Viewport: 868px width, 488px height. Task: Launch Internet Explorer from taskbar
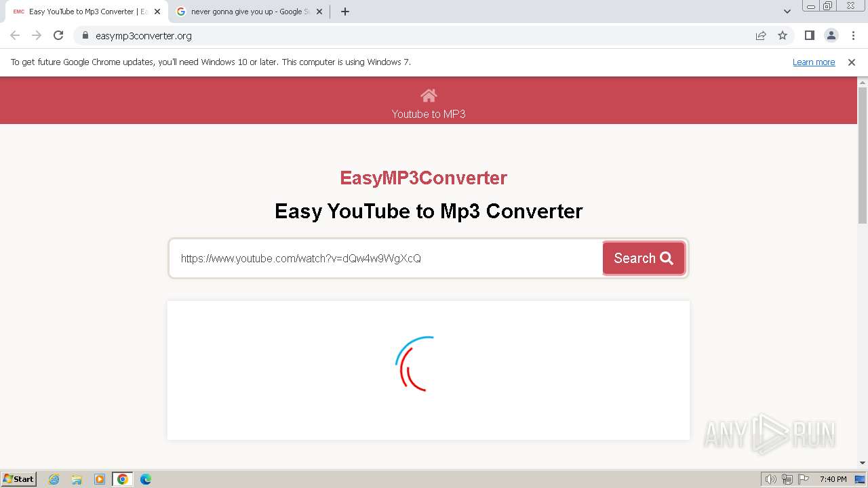(x=54, y=479)
